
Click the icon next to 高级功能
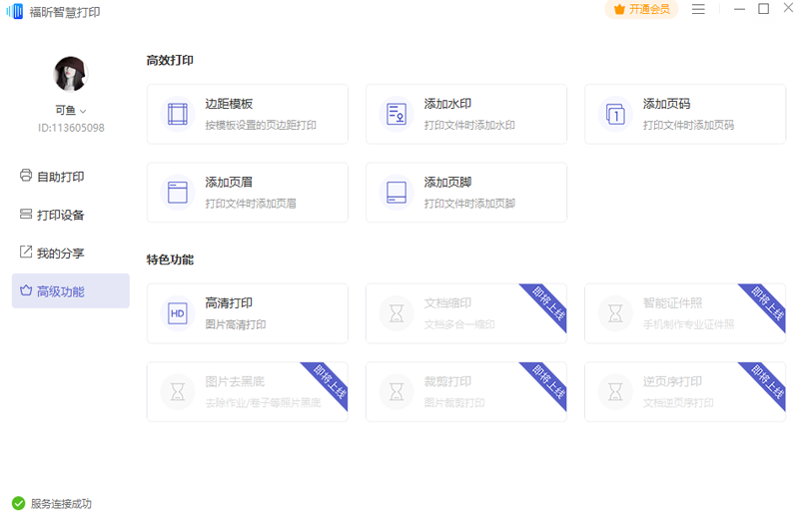tap(26, 290)
